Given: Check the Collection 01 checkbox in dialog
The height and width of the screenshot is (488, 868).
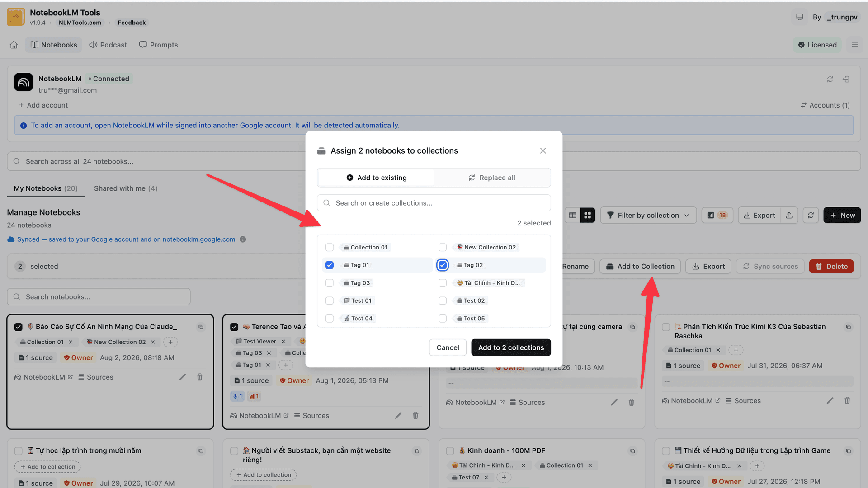Looking at the screenshot, I should click(330, 248).
